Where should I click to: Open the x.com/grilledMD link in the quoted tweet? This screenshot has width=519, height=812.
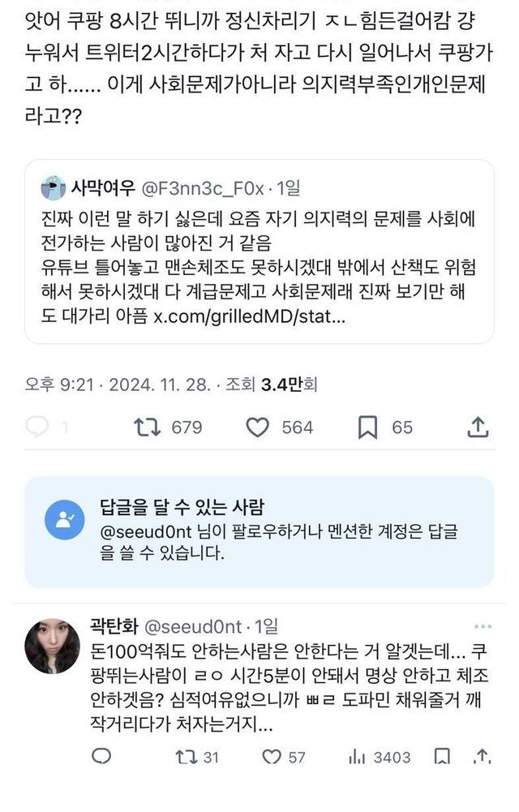250,315
